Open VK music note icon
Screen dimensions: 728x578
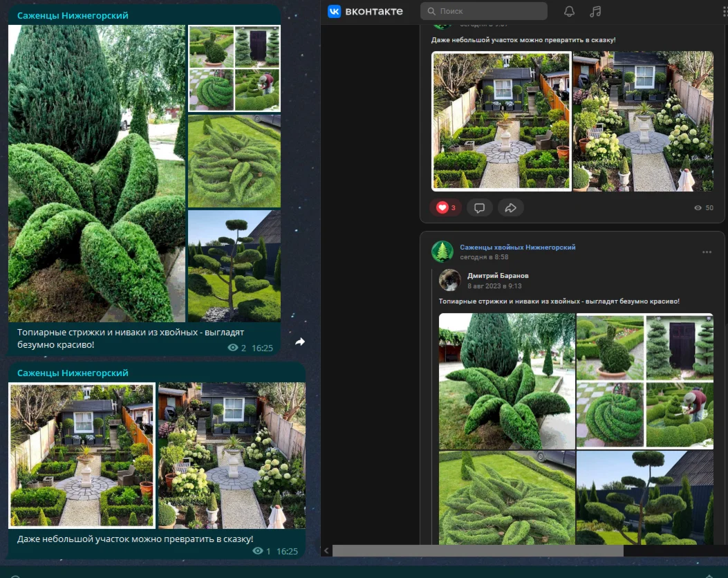pyautogui.click(x=595, y=11)
